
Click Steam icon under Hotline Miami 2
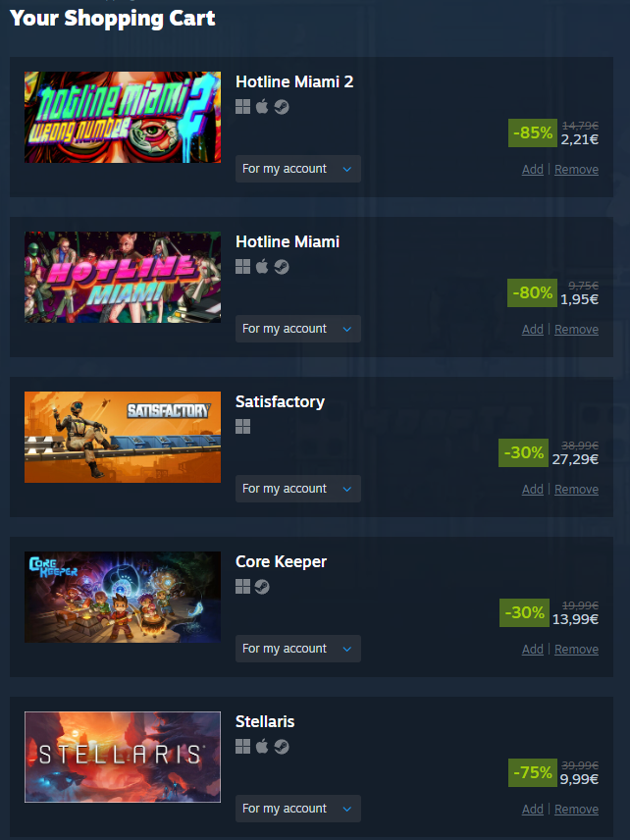pos(282,107)
